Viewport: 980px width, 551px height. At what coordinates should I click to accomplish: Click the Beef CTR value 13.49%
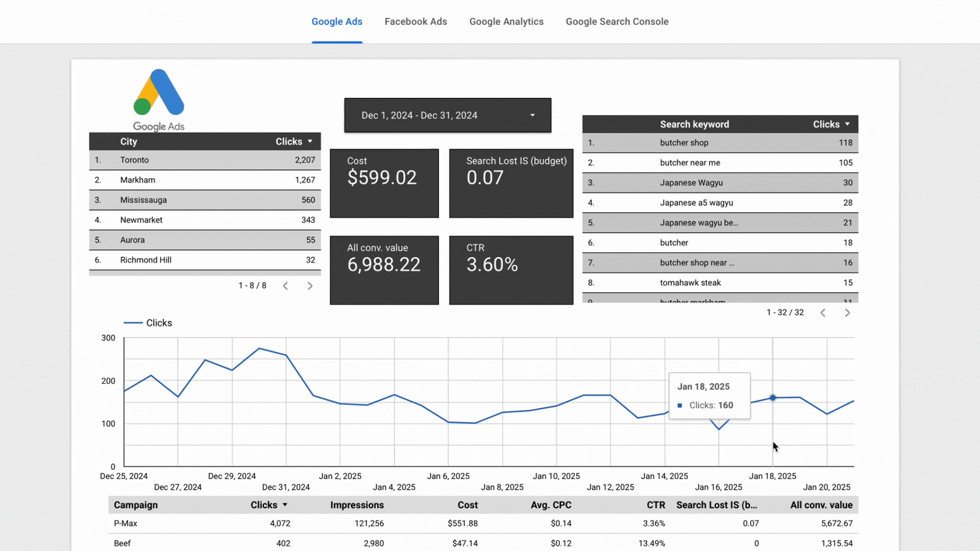pos(652,543)
